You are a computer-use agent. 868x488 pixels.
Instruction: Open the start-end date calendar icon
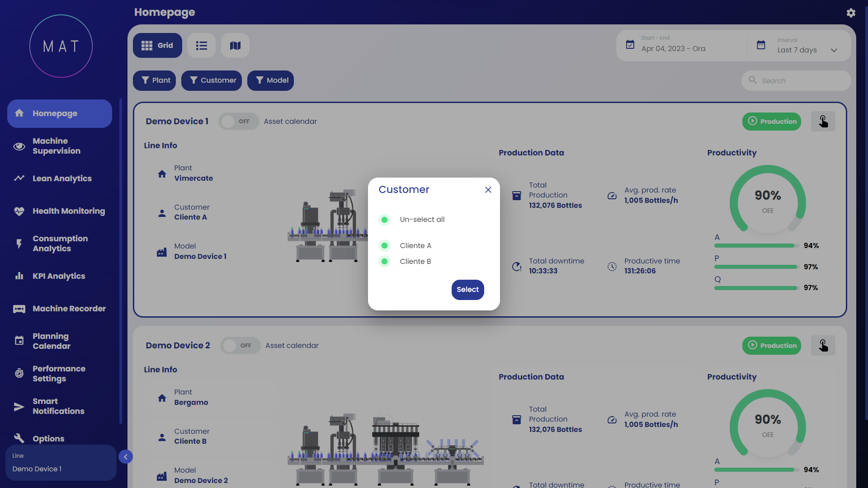pyautogui.click(x=630, y=45)
